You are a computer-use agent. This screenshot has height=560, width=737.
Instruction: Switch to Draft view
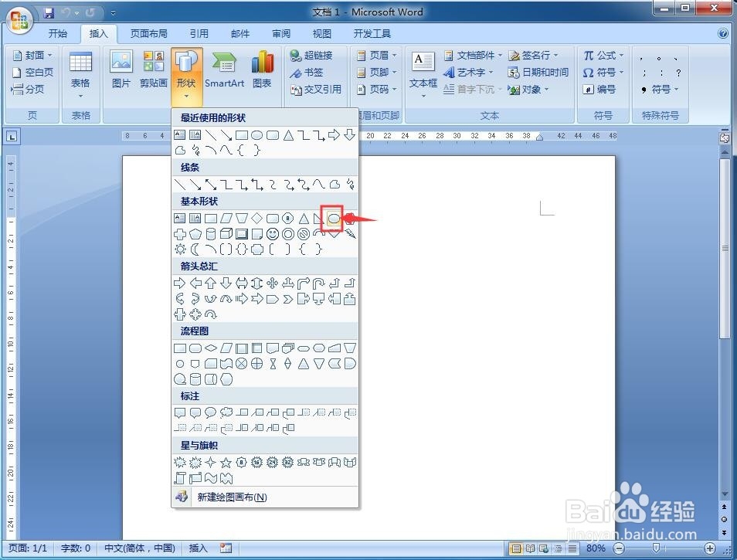[x=572, y=548]
